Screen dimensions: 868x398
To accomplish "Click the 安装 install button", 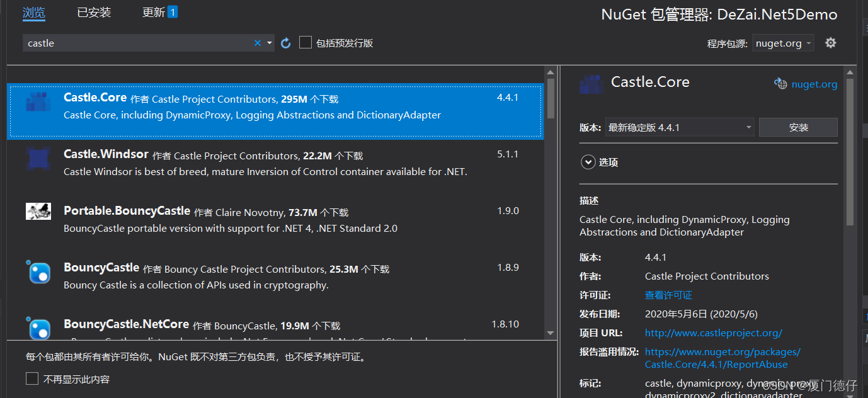I will point(798,127).
